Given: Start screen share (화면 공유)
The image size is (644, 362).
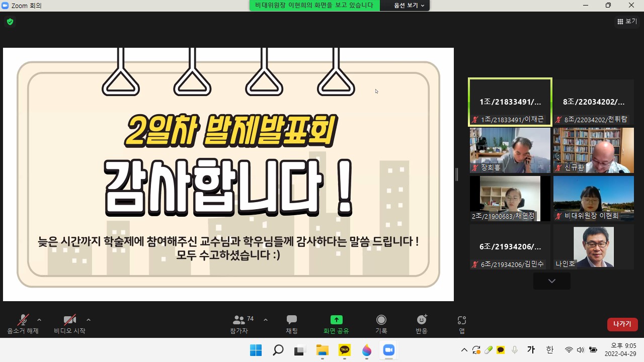Looking at the screenshot, I should tap(336, 324).
